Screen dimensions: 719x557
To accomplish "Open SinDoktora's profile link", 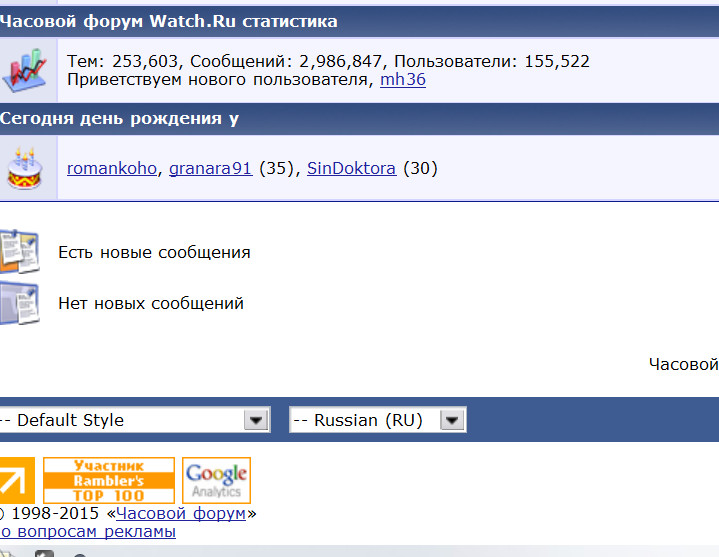I will [352, 168].
